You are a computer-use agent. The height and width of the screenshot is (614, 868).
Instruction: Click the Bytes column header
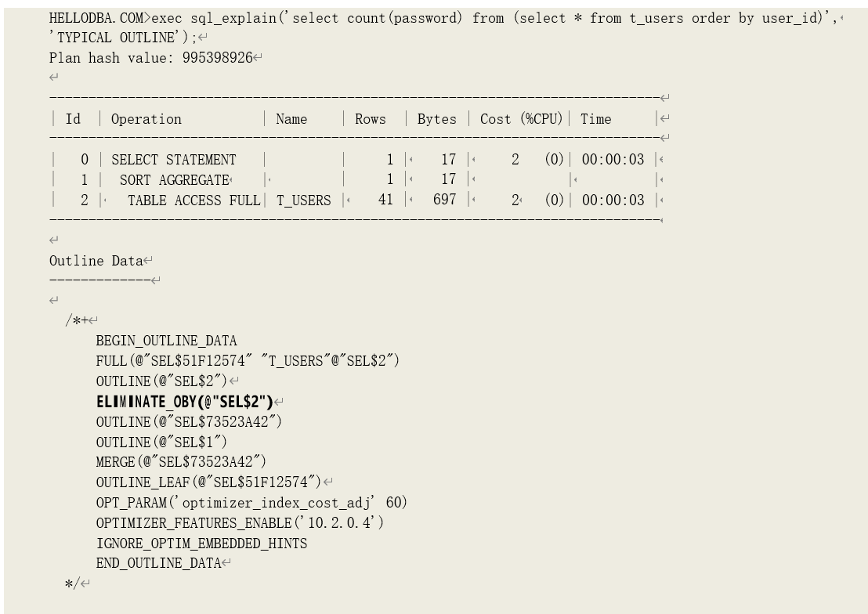point(436,119)
